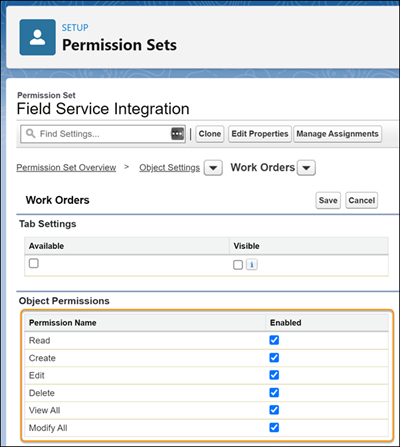Click the Available column header
Viewport: 400px width, 447px height.
46,246
